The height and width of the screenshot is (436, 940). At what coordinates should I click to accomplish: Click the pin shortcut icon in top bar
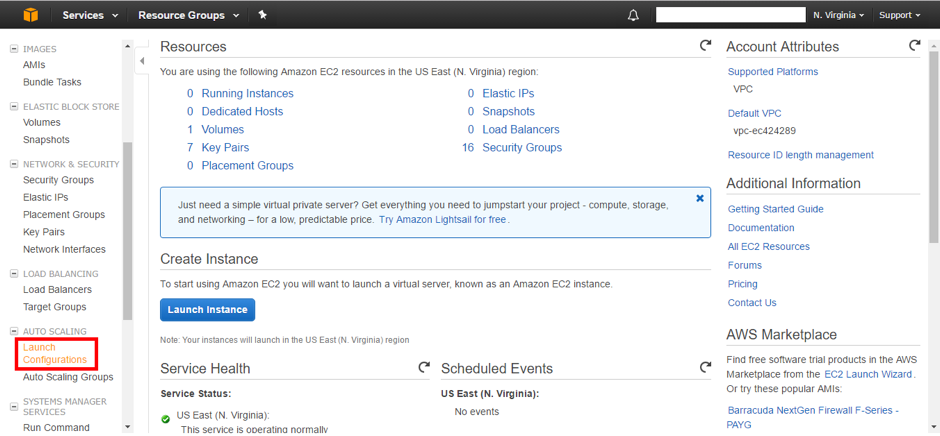262,15
